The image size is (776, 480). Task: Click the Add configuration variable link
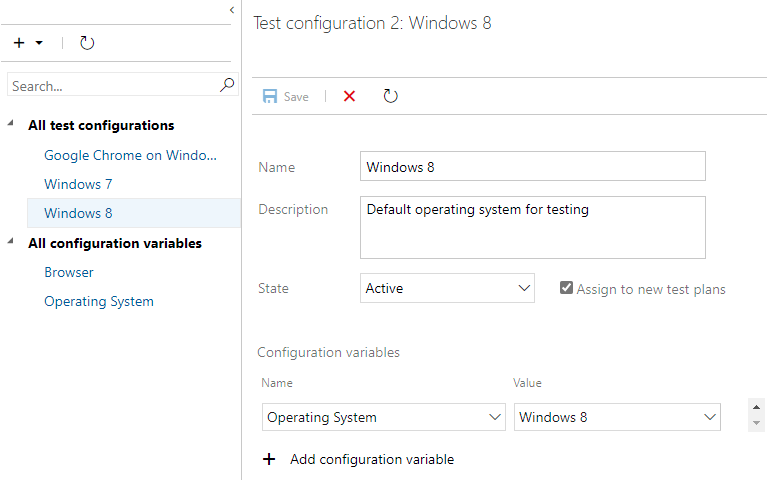[x=371, y=459]
